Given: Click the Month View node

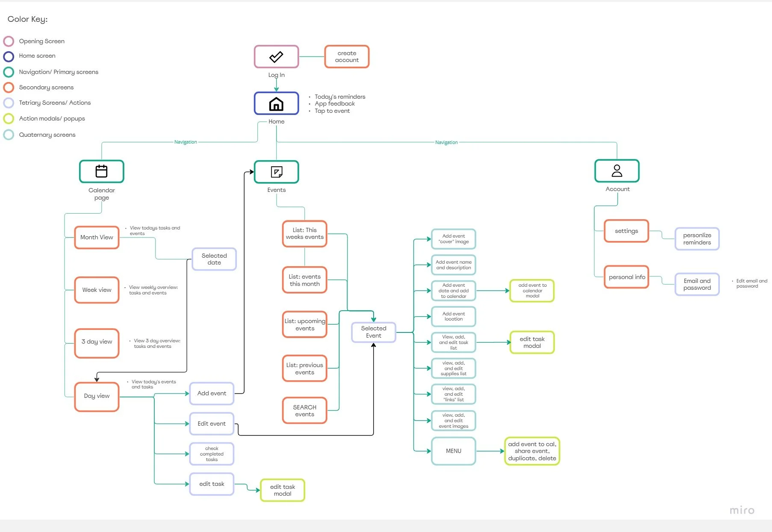Looking at the screenshot, I should pyautogui.click(x=96, y=237).
